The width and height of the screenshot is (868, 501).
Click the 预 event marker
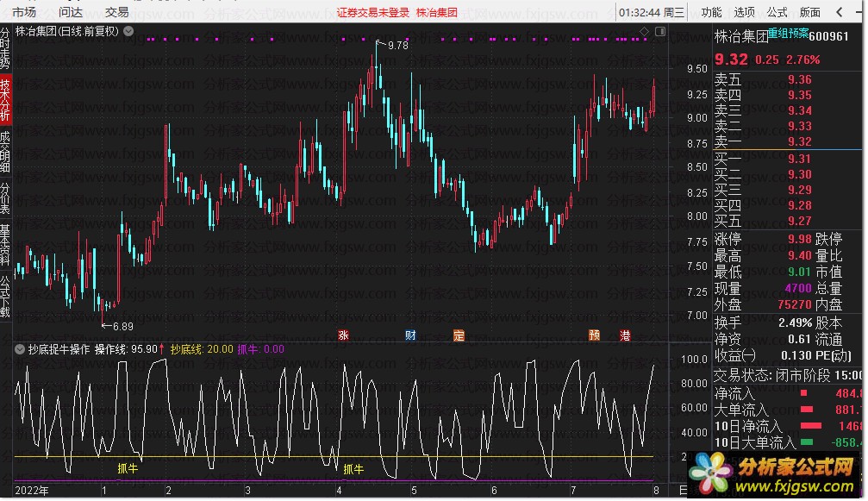point(595,335)
